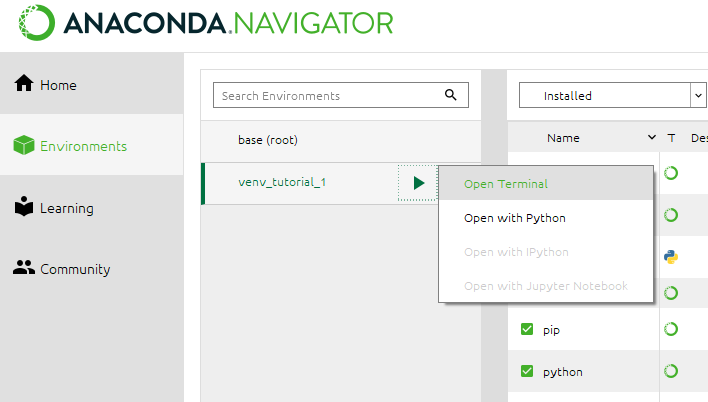Click the play arrow for venv_tutorial_1

[419, 183]
